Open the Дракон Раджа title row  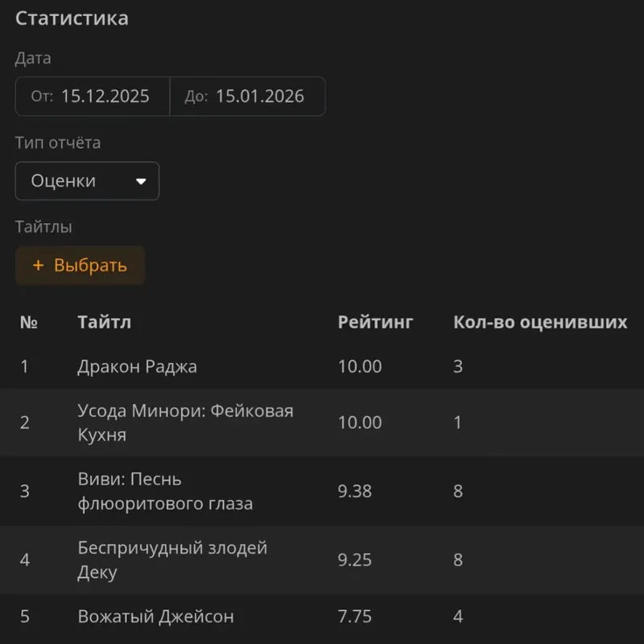(138, 367)
